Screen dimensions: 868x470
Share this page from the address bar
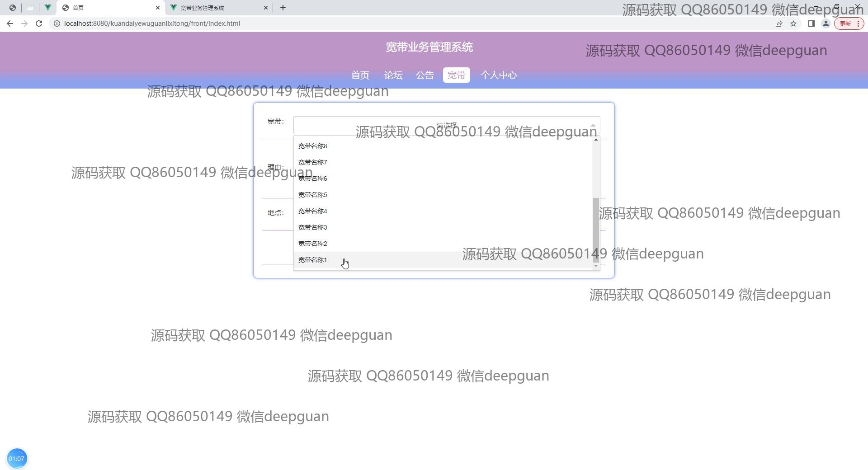[779, 23]
